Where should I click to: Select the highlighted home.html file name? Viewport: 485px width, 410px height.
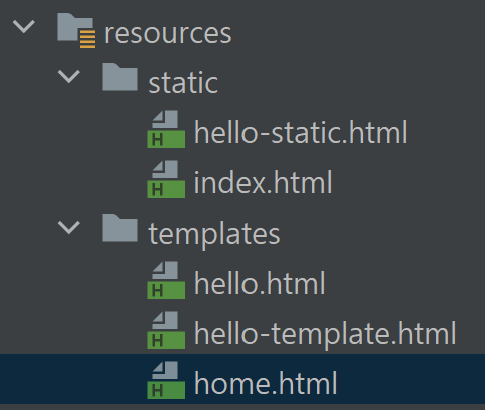(266, 383)
